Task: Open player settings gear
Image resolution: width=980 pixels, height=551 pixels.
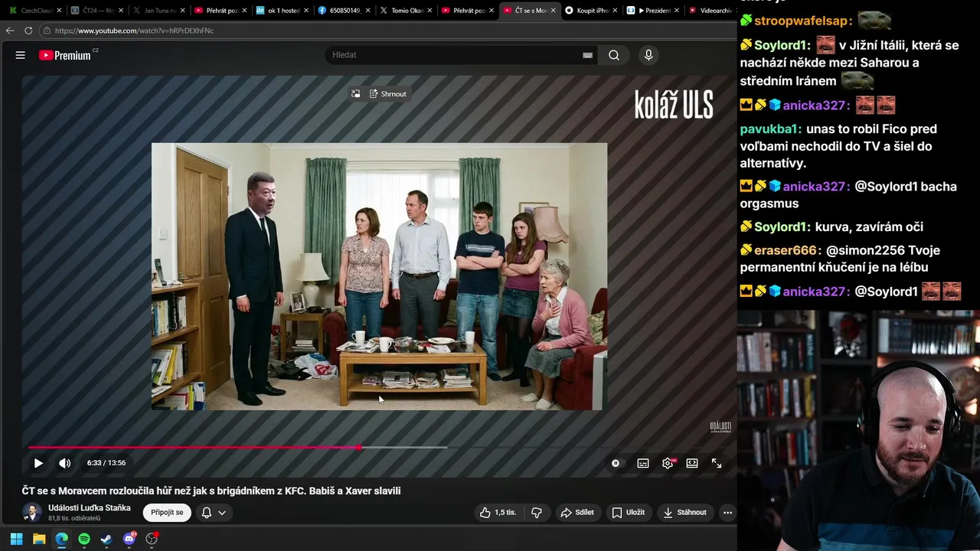Action: click(668, 463)
